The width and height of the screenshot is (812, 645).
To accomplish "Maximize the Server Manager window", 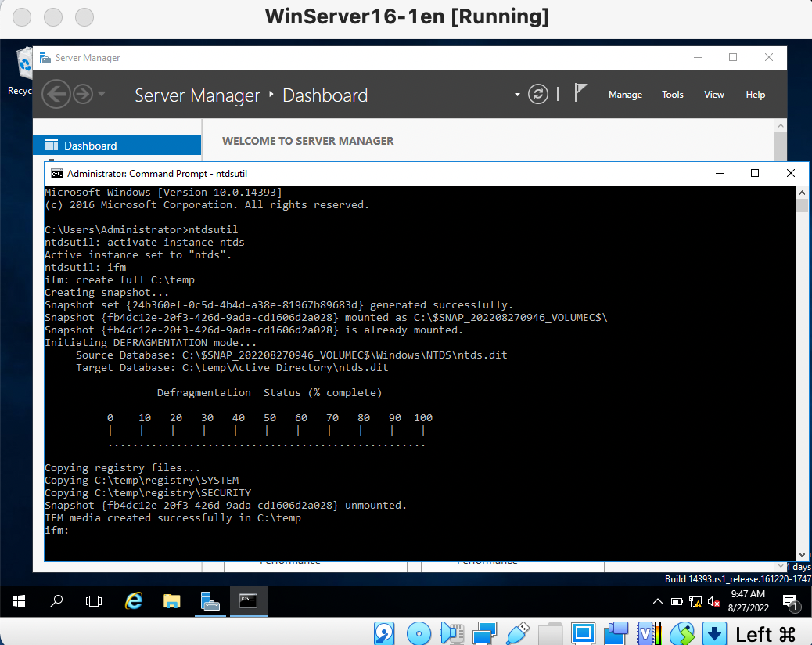I will (x=733, y=57).
